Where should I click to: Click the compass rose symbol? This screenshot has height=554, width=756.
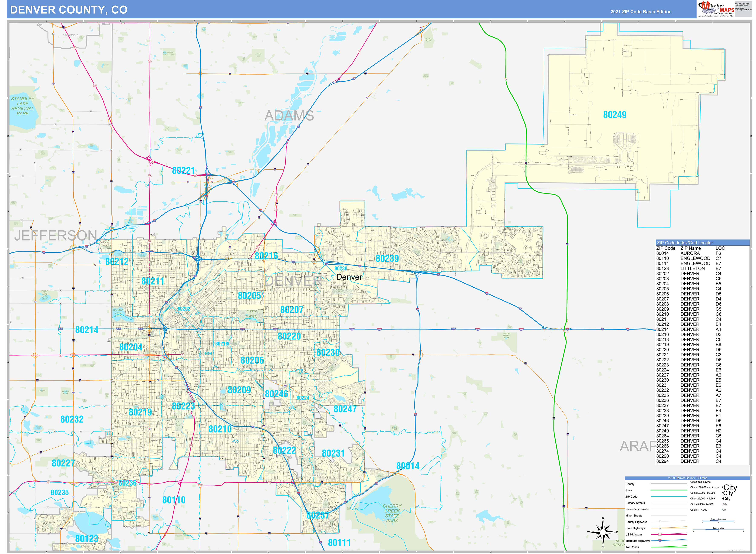[x=603, y=532]
